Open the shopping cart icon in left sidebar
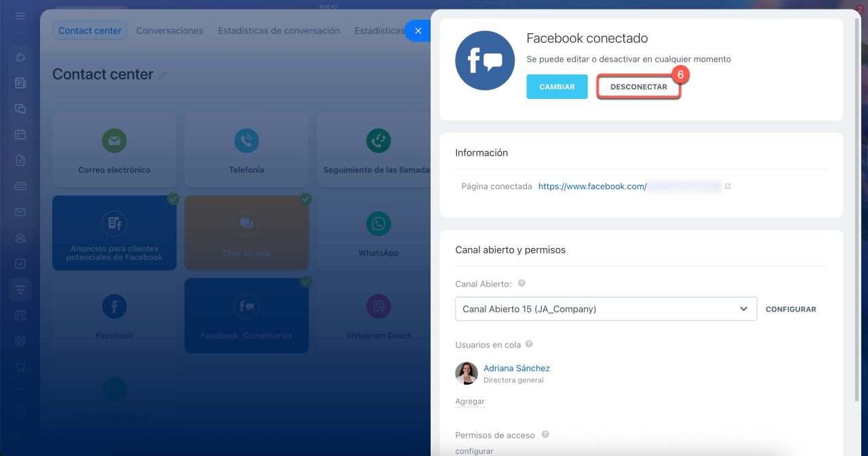Viewport: 868px width, 456px height. (x=20, y=367)
